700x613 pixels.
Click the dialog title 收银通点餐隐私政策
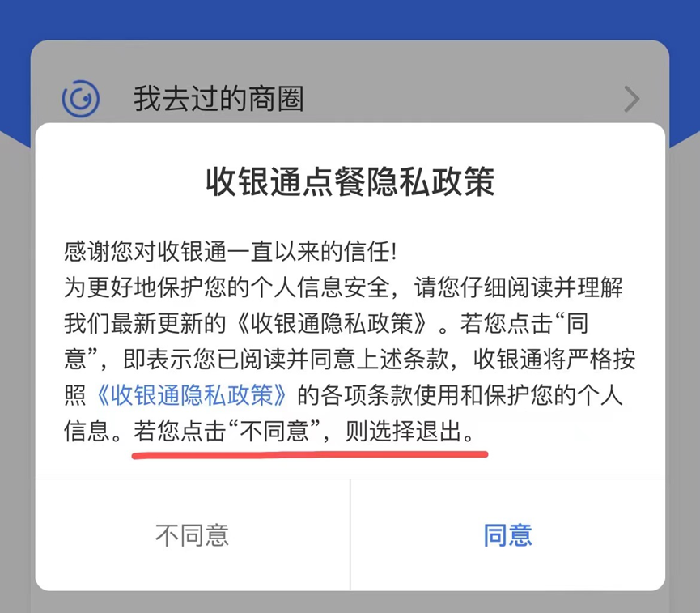(350, 181)
